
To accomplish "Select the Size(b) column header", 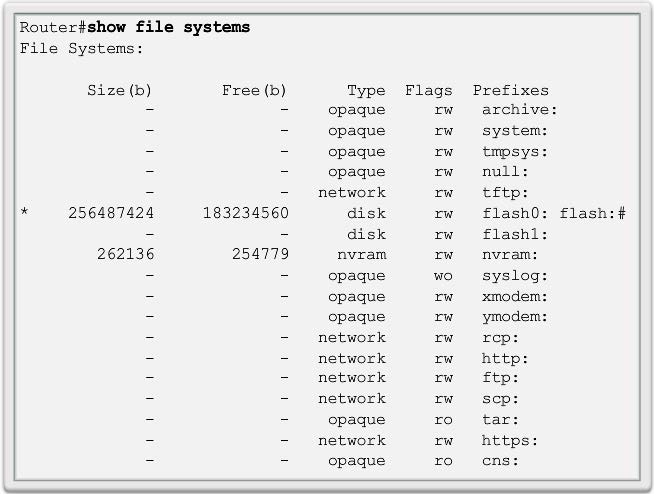I will point(120,90).
